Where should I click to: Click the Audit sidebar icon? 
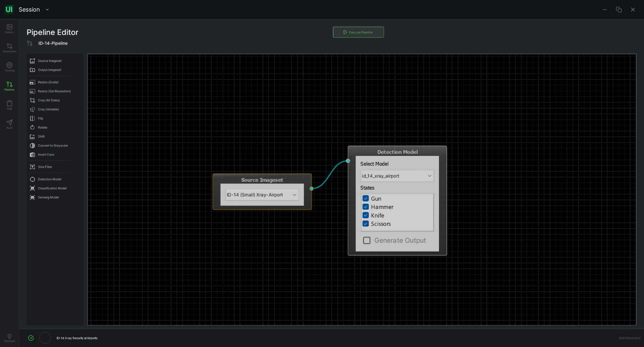(x=9, y=124)
